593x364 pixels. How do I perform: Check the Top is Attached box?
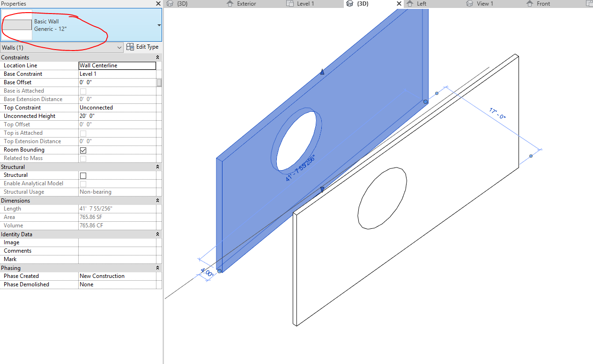[x=83, y=133]
